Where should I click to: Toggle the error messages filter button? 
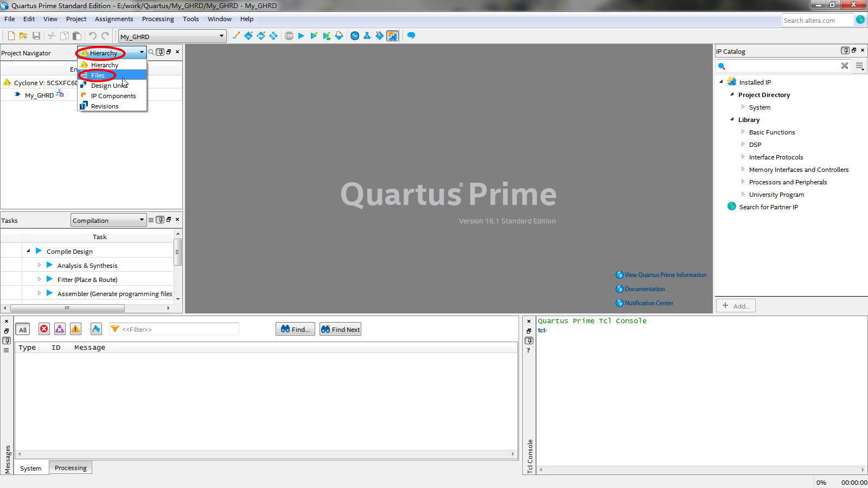coord(44,329)
